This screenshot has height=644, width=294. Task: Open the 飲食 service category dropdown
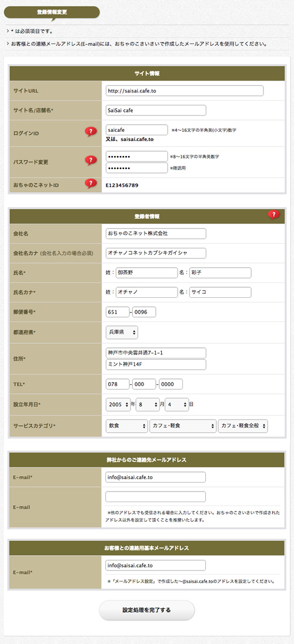(126, 426)
